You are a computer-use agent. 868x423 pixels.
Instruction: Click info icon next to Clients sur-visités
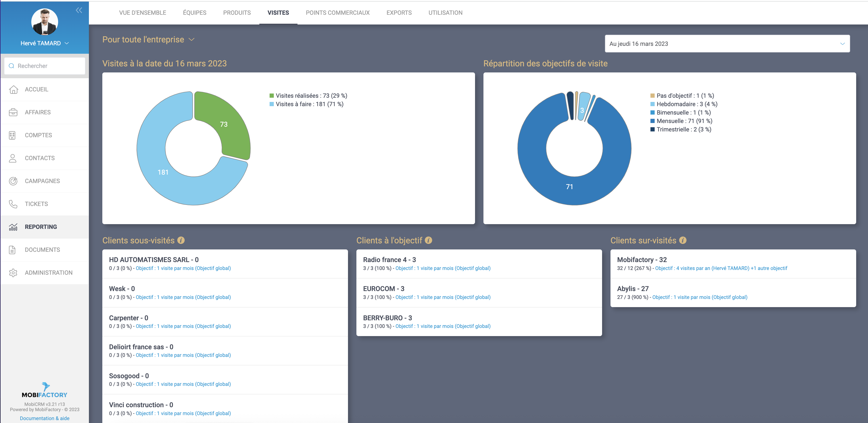683,240
